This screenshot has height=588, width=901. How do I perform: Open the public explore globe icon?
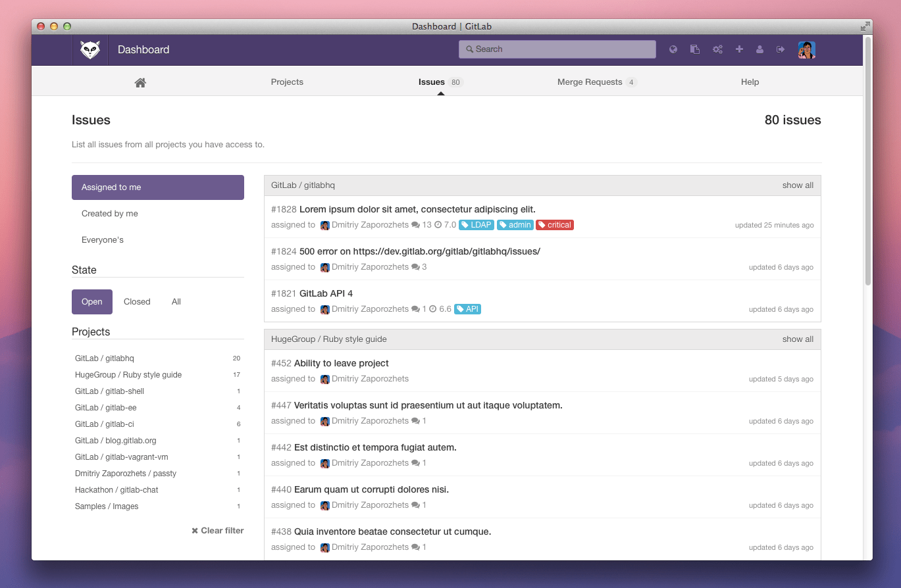click(673, 49)
